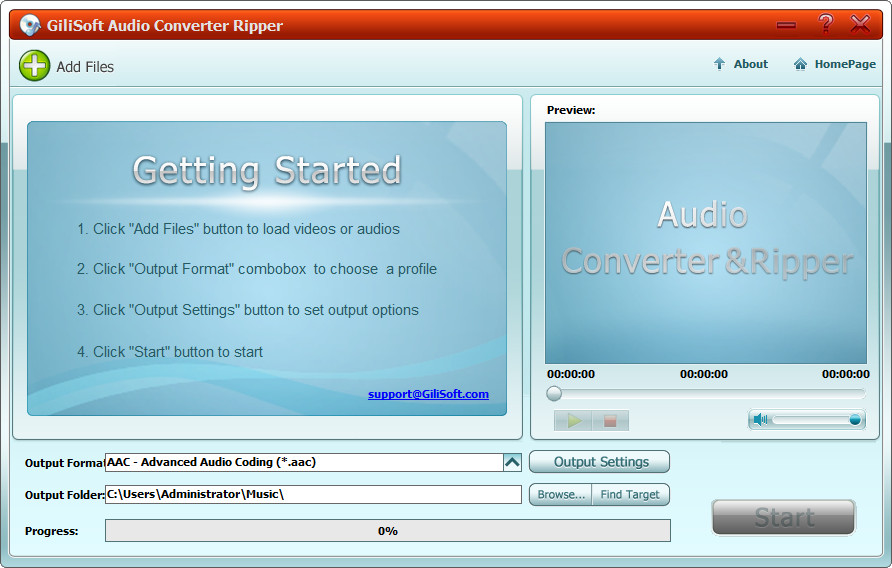The image size is (892, 568).
Task: Open Output Settings
Action: pos(600,462)
